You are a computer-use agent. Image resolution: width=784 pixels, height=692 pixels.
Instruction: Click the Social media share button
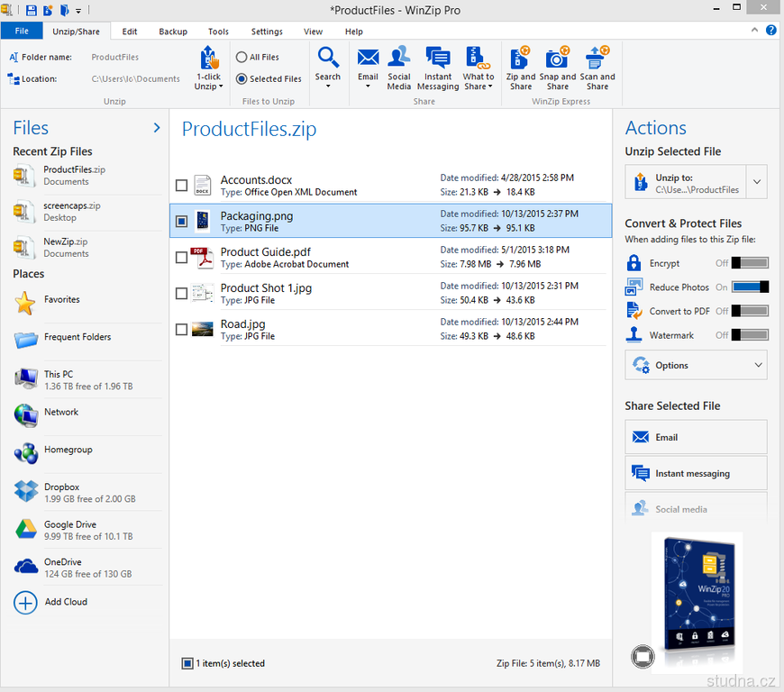(x=696, y=508)
